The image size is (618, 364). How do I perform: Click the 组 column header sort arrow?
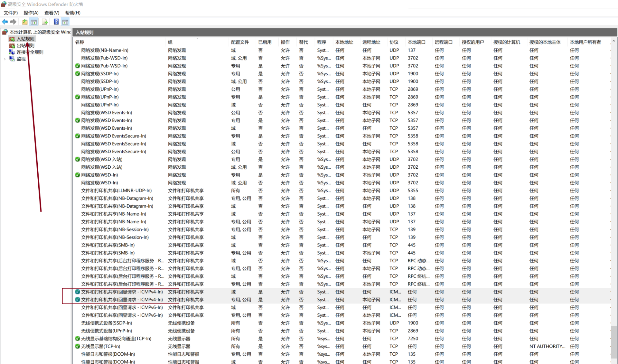pos(197,39)
